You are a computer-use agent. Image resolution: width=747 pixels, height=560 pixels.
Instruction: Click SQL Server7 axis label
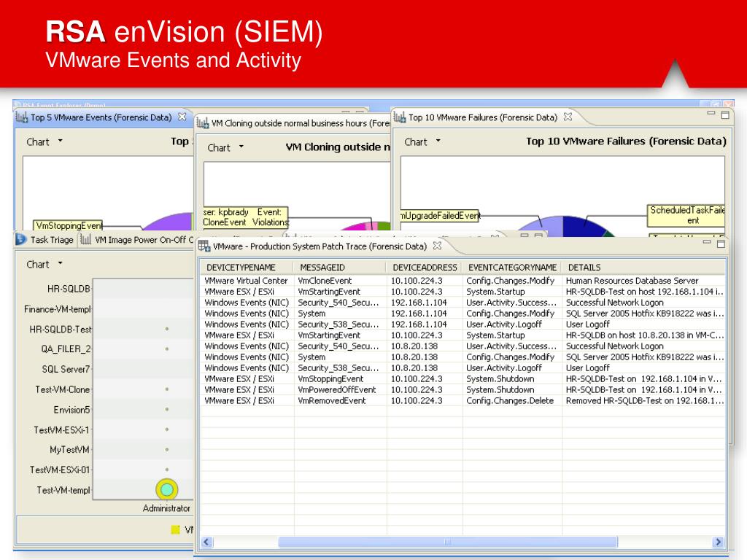click(66, 370)
